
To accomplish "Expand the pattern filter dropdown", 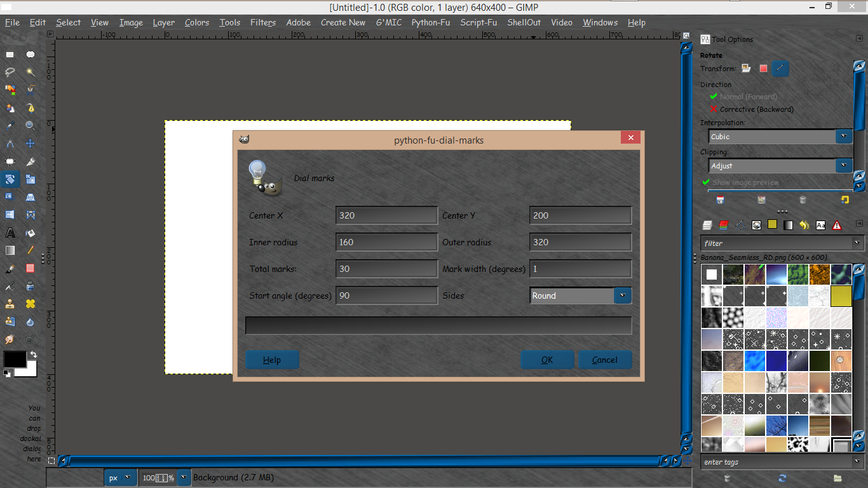I will [858, 243].
